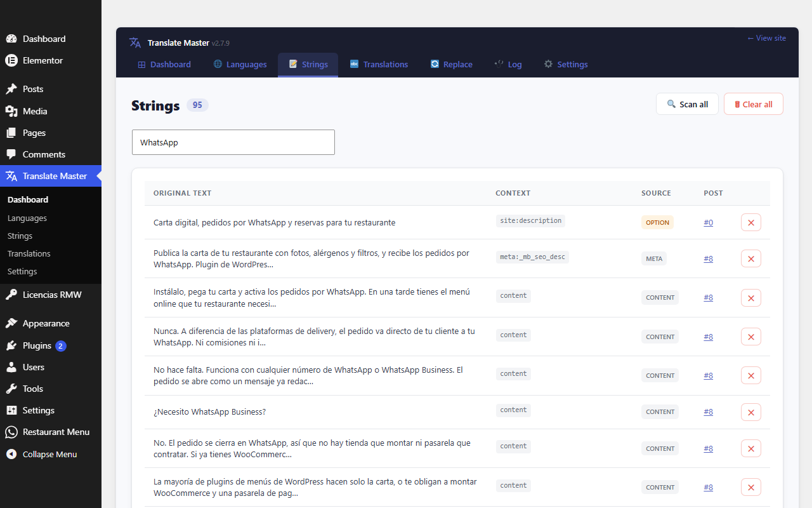Screen dimensions: 812x508
Task: Click the Clear all button
Action: [x=754, y=104]
